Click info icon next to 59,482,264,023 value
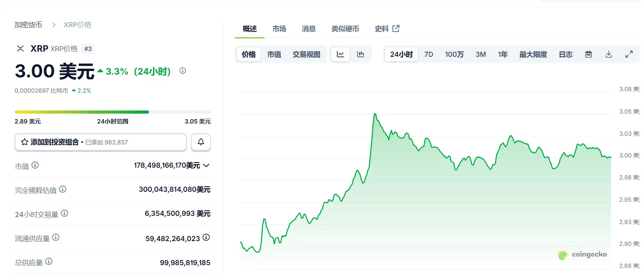 206,238
